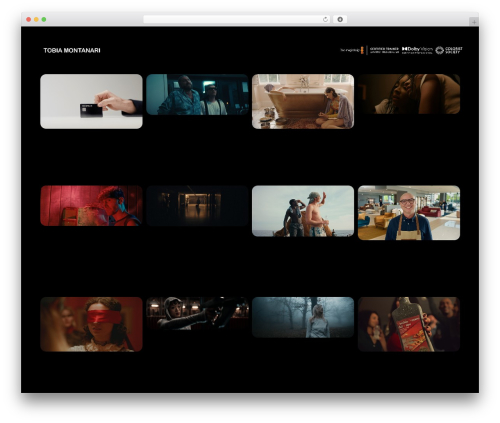Click the browser address bar

coord(236,19)
